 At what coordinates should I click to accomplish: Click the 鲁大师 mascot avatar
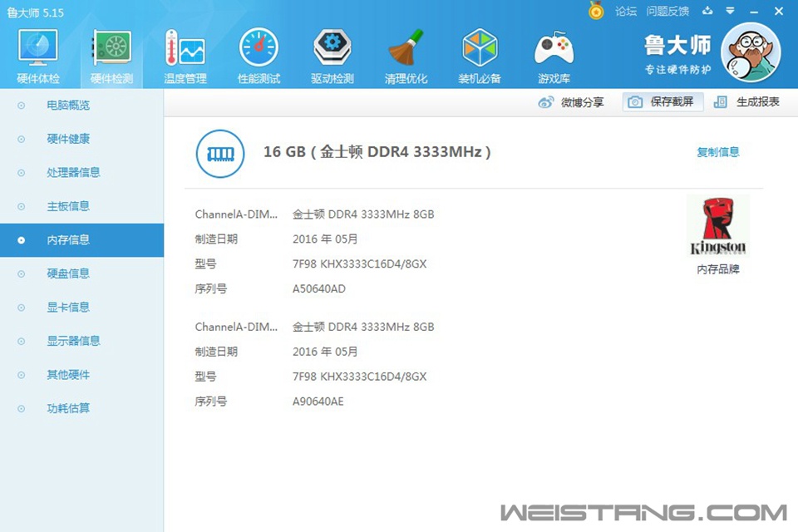[x=751, y=52]
